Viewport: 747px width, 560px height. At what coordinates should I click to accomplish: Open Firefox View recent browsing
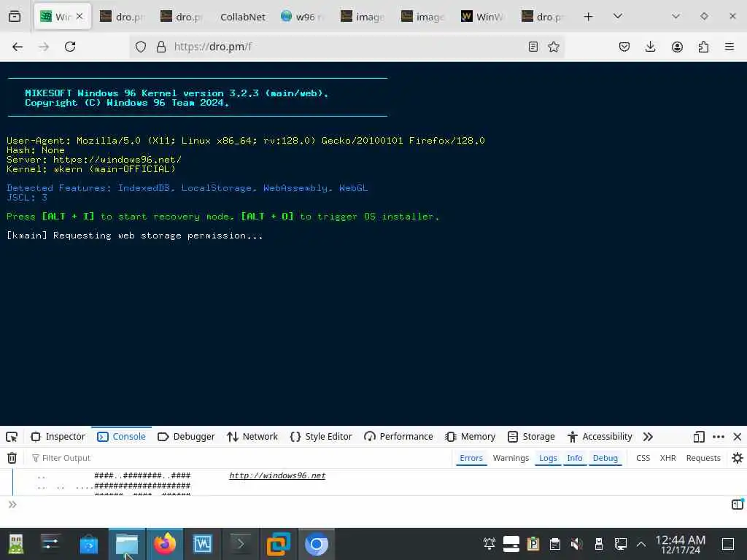coord(15,17)
